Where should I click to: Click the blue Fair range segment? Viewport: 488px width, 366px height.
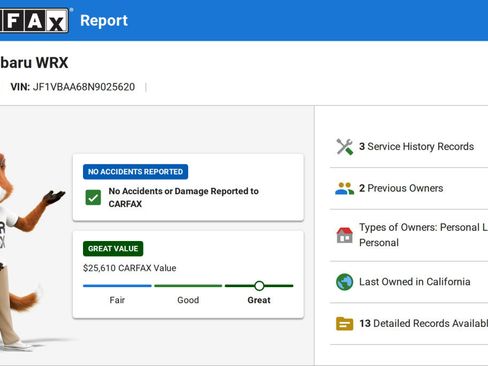click(117, 286)
